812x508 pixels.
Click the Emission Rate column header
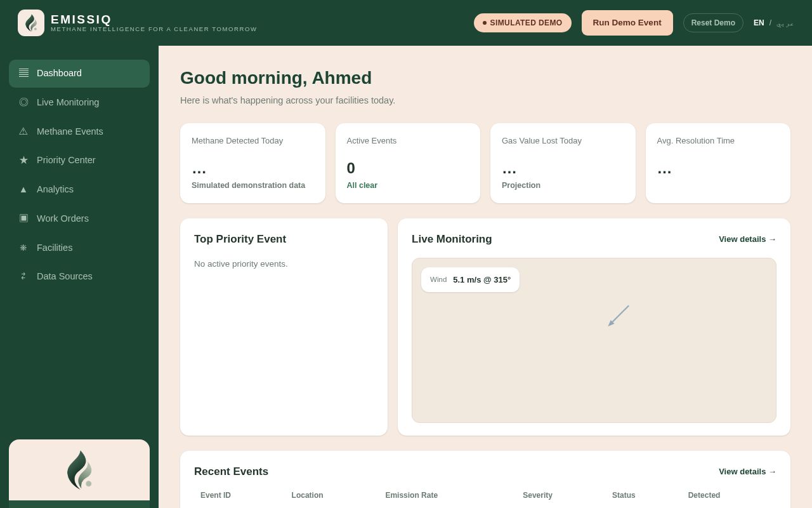click(x=412, y=495)
